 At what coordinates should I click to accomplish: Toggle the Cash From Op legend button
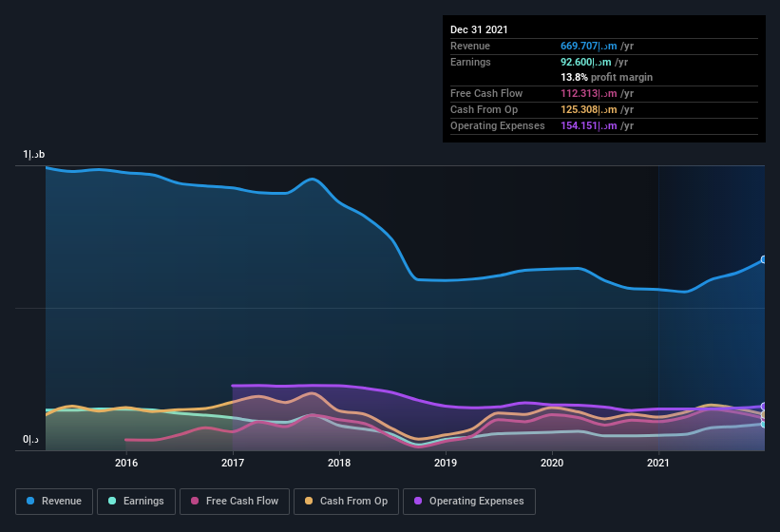tap(346, 502)
